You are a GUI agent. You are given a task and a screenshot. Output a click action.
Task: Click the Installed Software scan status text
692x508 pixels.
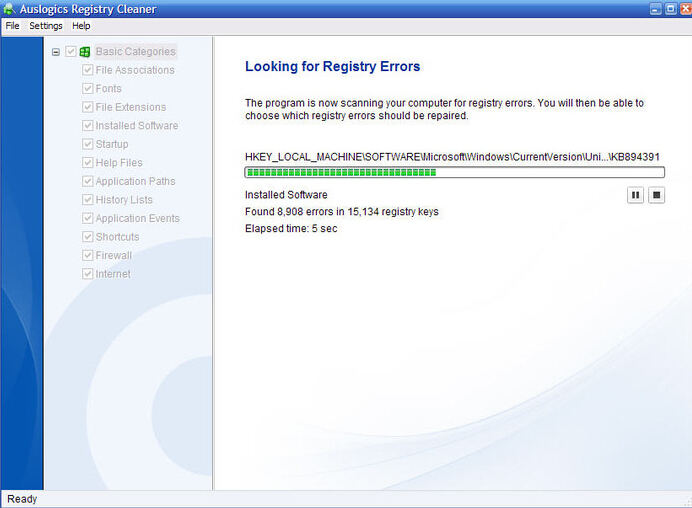pyautogui.click(x=286, y=195)
